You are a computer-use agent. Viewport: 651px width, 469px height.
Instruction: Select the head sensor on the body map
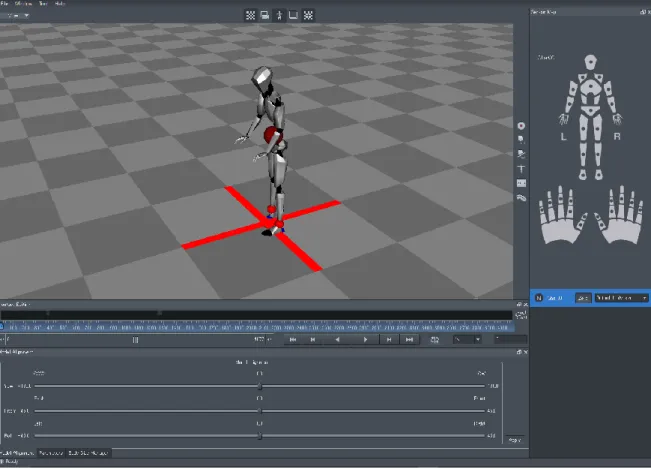click(x=590, y=62)
